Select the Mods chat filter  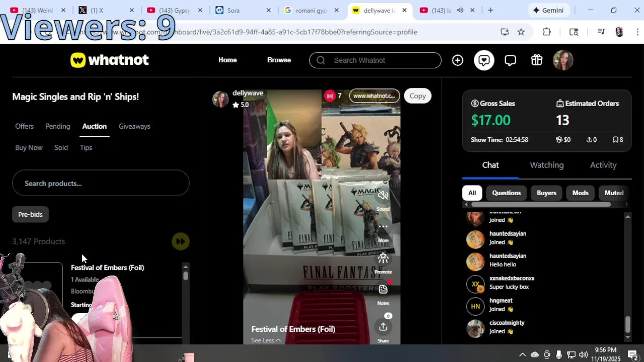pos(580,193)
